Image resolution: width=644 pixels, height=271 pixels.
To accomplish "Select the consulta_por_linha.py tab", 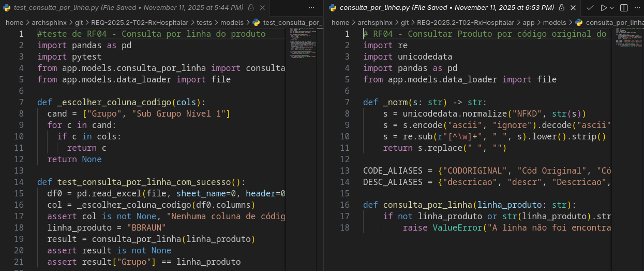I will pyautogui.click(x=445, y=8).
